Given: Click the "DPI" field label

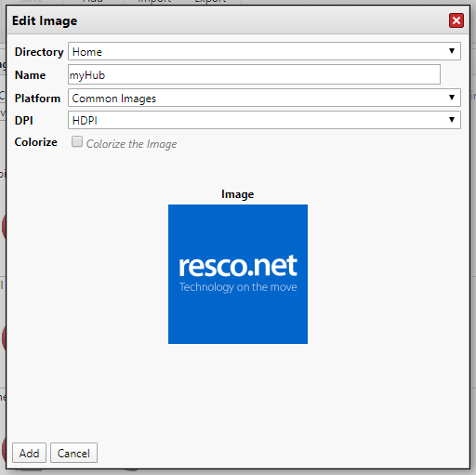Looking at the screenshot, I should click(24, 120).
